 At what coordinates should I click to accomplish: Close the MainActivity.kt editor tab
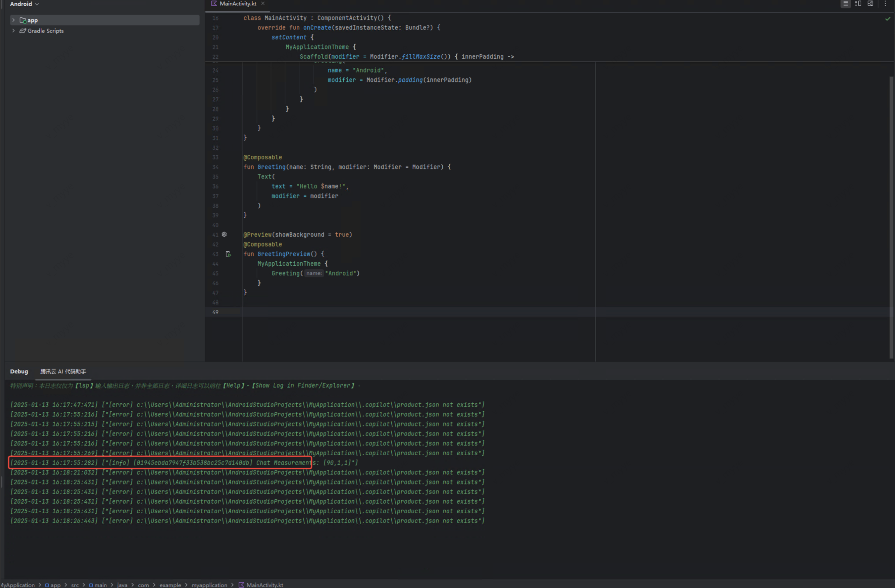263,3
